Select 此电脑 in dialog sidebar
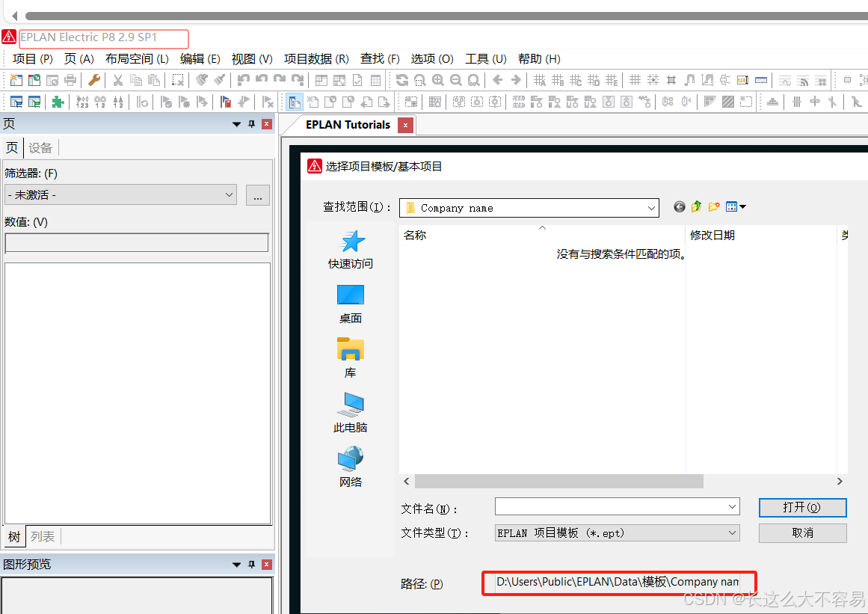 351,413
